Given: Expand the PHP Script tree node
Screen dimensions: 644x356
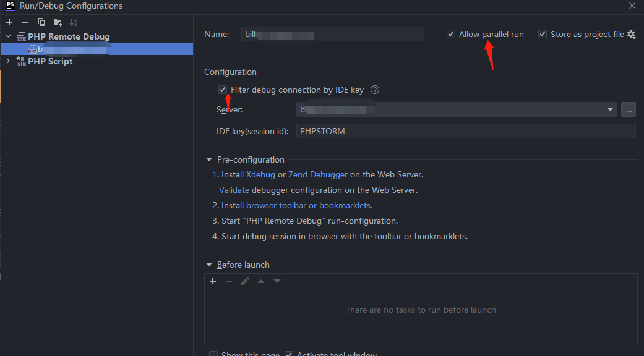Looking at the screenshot, I should [x=8, y=61].
